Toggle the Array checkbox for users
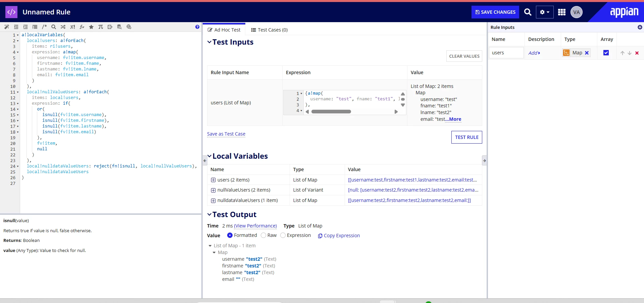 click(x=606, y=53)
